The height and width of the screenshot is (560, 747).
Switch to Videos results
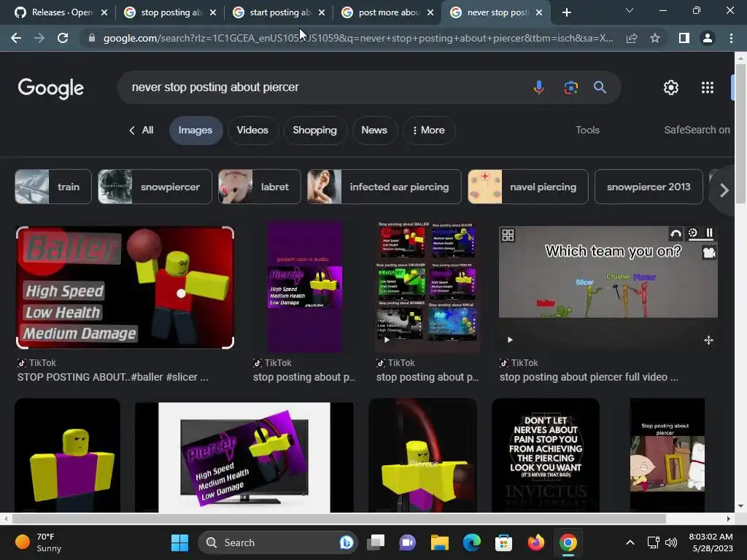click(252, 130)
